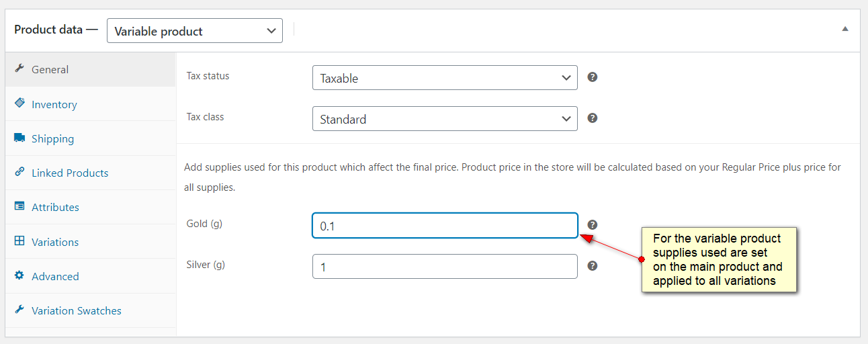This screenshot has width=868, height=344.
Task: Open the Tax status Taxable dropdown
Action: (445, 78)
